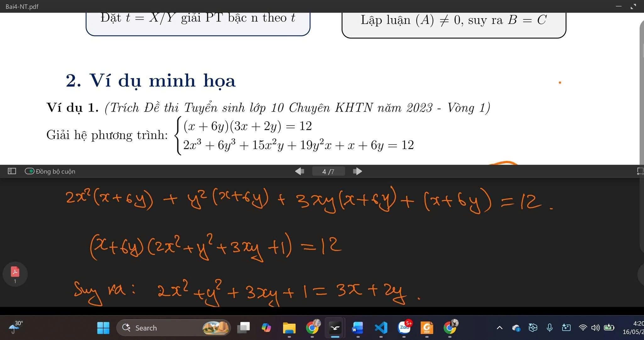Click the sparkle screen tray icon
The image size is (644, 340).
click(566, 328)
